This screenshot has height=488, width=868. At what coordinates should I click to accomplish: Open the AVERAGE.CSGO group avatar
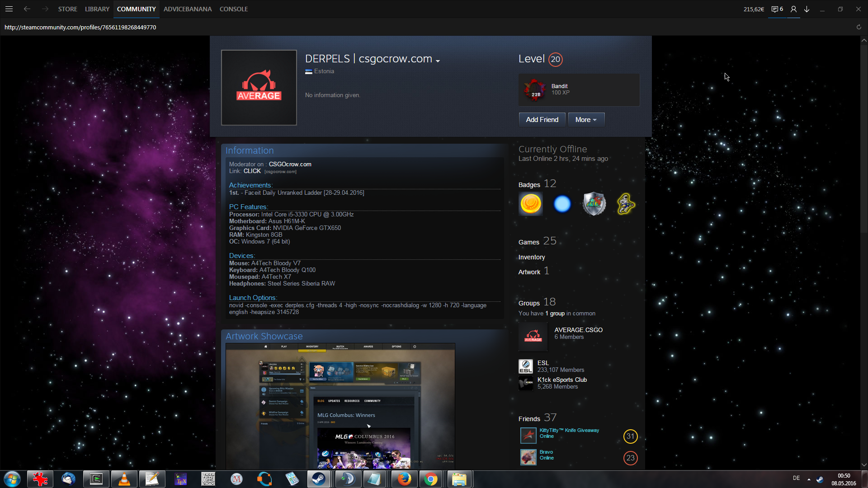pos(533,337)
